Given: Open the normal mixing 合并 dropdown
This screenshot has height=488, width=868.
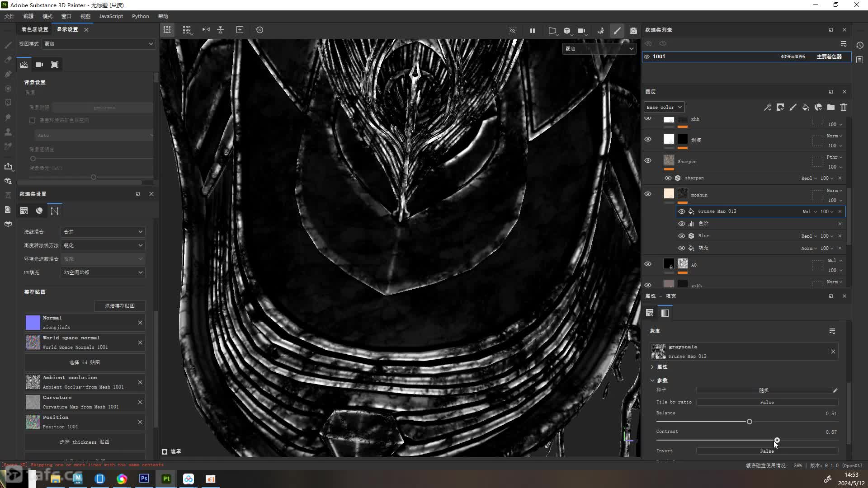Looking at the screenshot, I should pyautogui.click(x=103, y=232).
